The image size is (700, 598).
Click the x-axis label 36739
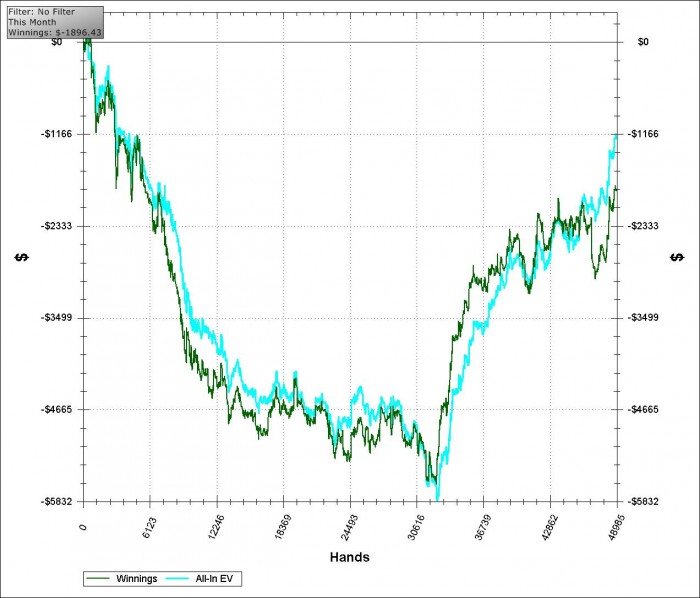483,528
